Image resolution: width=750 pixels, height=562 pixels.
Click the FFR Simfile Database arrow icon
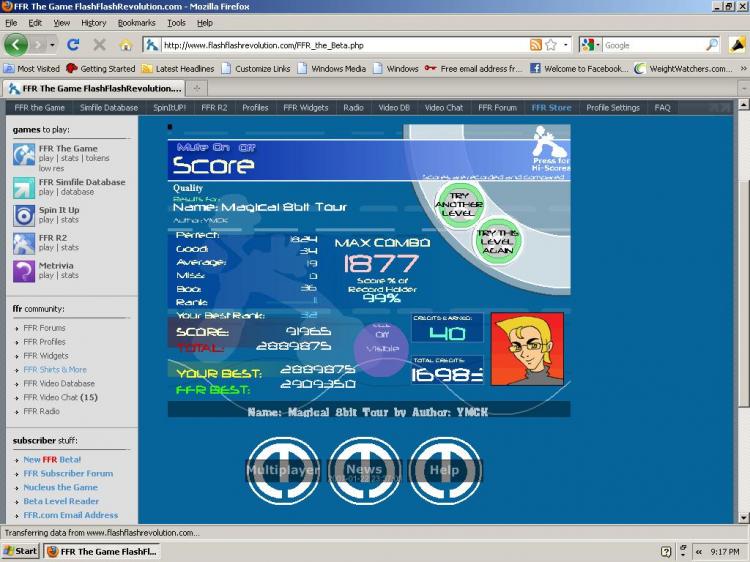(x=24, y=188)
